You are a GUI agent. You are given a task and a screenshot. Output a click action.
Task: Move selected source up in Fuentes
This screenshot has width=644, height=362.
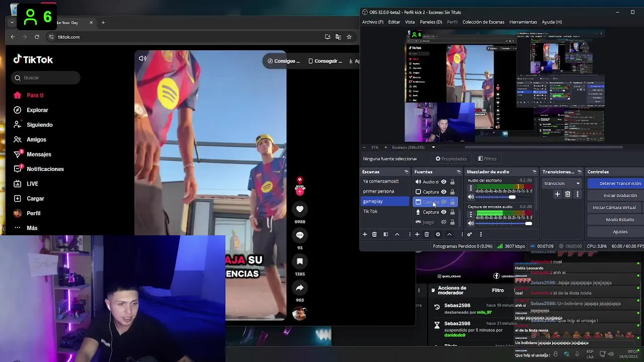(449, 234)
